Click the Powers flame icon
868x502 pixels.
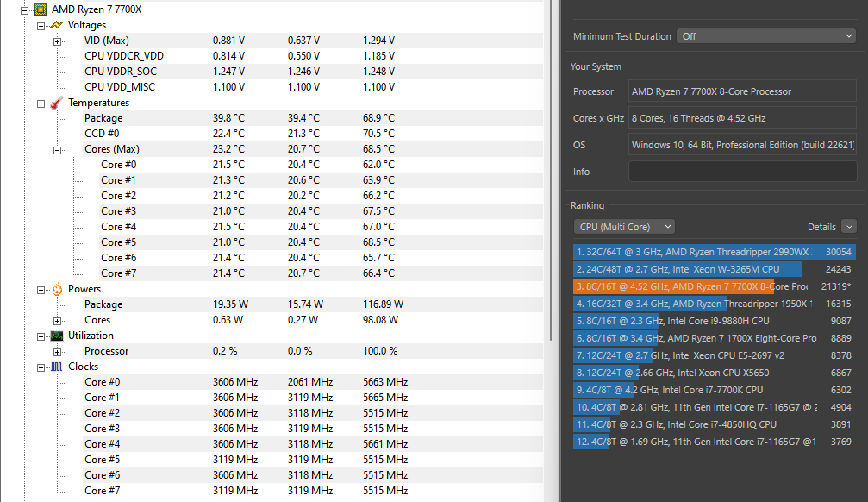pos(57,289)
